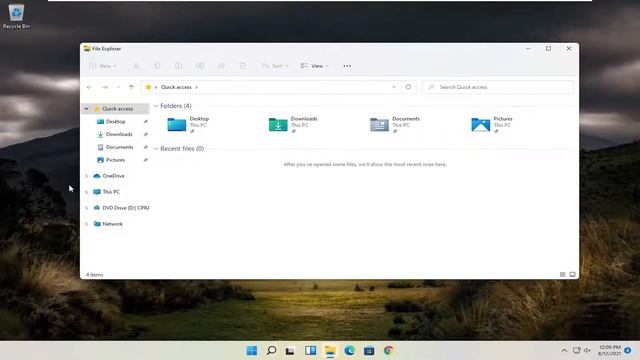Open the clock and date panel
The height and width of the screenshot is (360, 640).
(609, 351)
